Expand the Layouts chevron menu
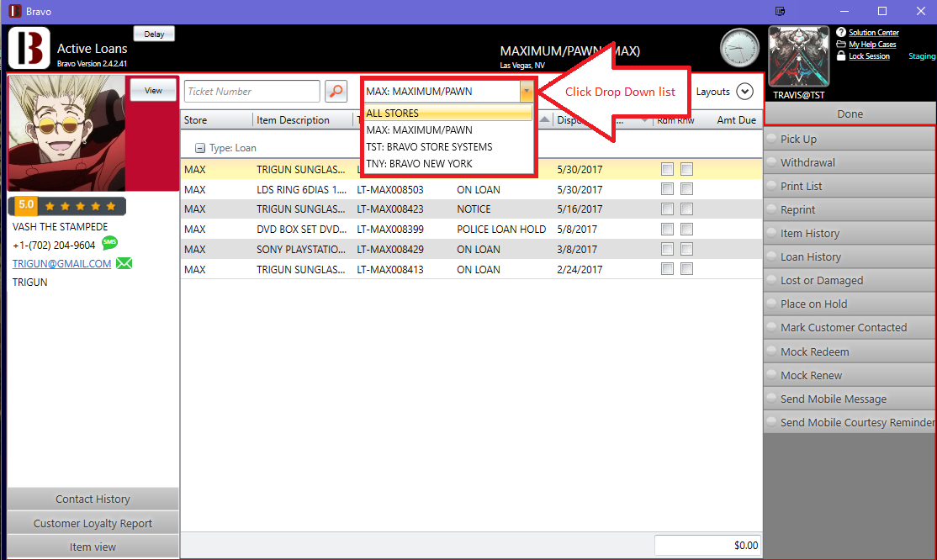 click(744, 92)
